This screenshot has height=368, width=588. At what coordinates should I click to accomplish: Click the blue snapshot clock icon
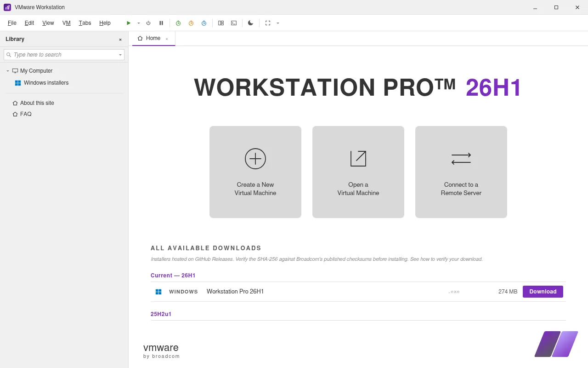point(204,23)
